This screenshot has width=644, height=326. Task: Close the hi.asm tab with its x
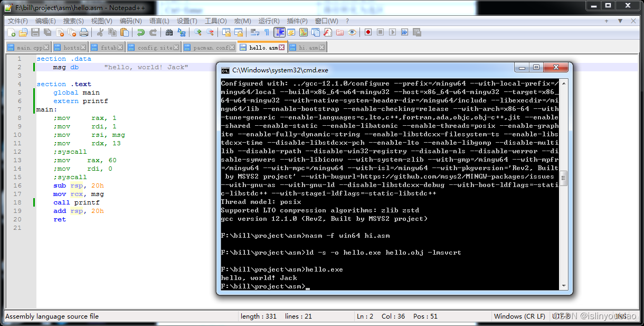click(321, 46)
